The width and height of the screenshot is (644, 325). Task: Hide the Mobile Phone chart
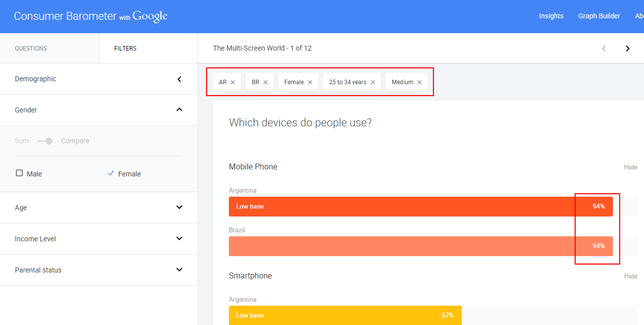pos(631,167)
